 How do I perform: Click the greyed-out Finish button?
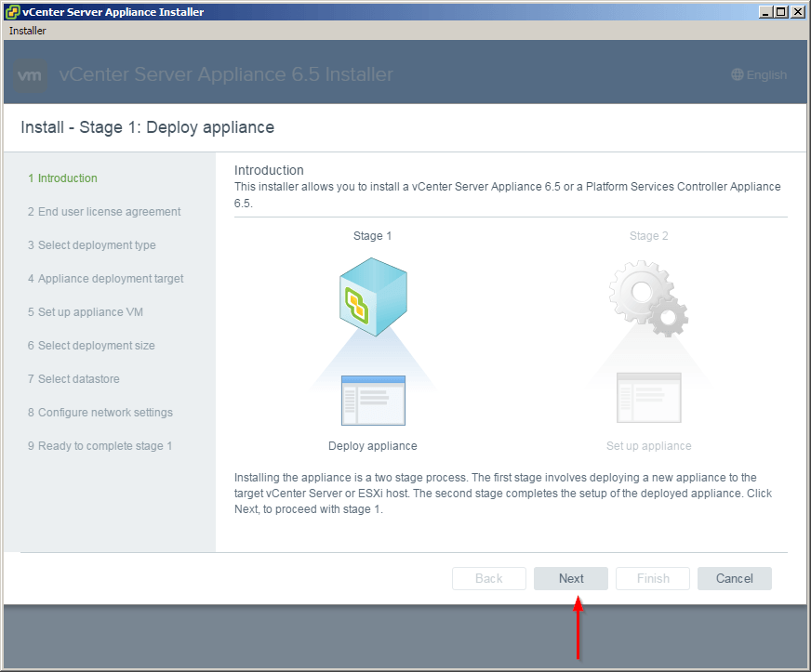652,578
